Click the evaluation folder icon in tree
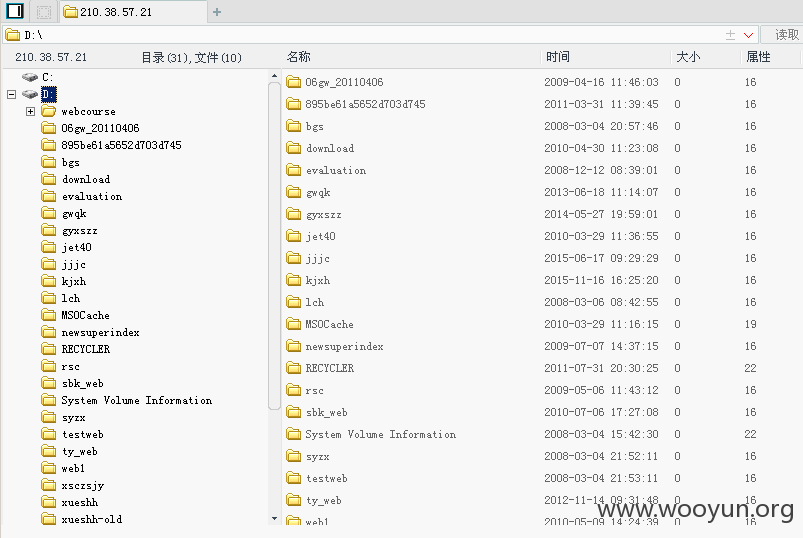 49,196
